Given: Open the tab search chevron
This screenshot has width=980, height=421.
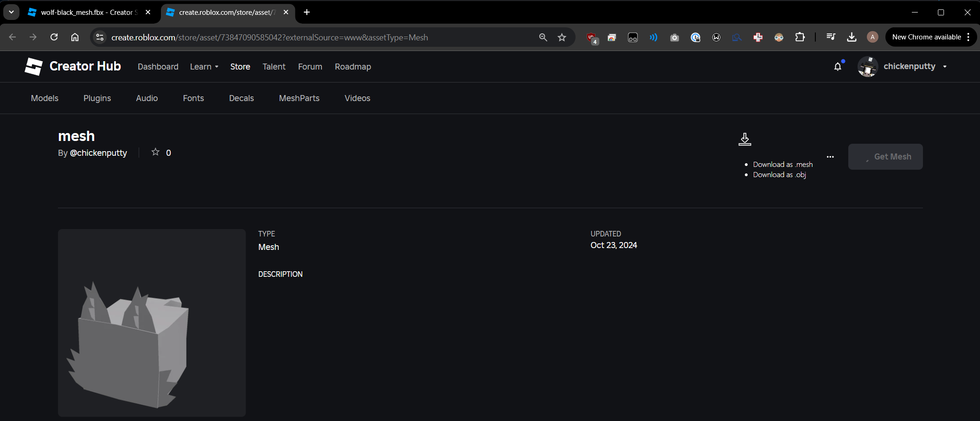Looking at the screenshot, I should coord(11,12).
